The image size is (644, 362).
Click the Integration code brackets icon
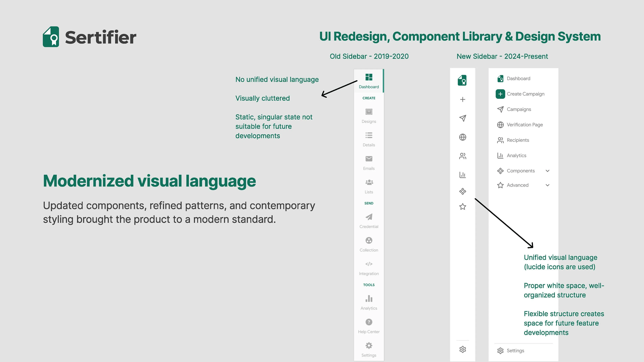tap(369, 264)
